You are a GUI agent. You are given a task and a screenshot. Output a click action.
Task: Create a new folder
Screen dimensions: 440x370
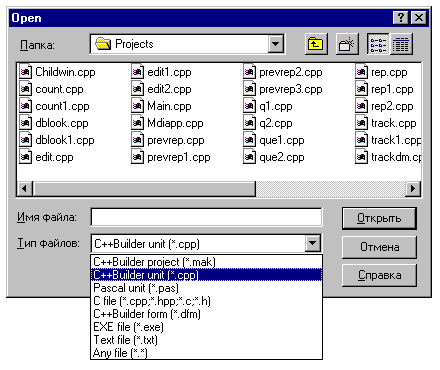tap(347, 44)
